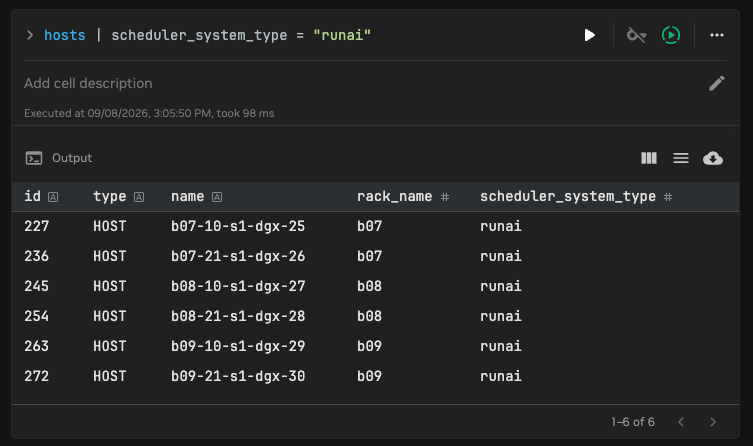This screenshot has height=446, width=753.
Task: Click scheduler_system_type in the query text
Action: pyautogui.click(x=199, y=35)
